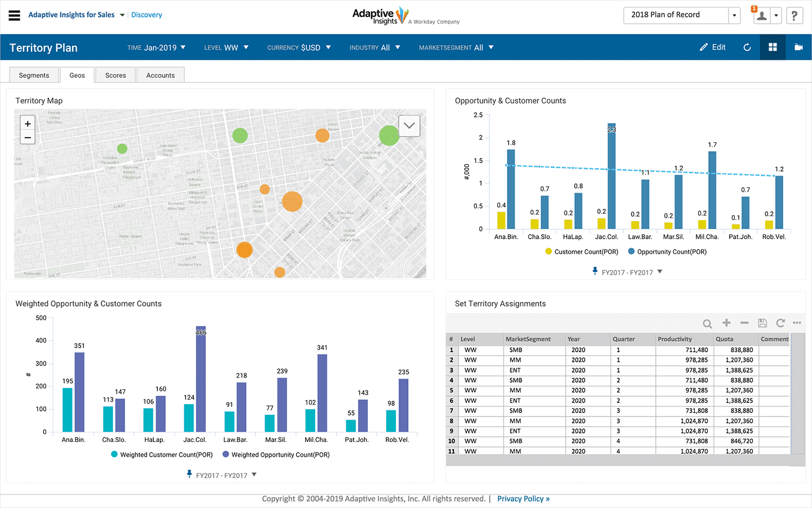The image size is (812, 508).
Task: Open the Accounts tab
Action: [x=160, y=75]
